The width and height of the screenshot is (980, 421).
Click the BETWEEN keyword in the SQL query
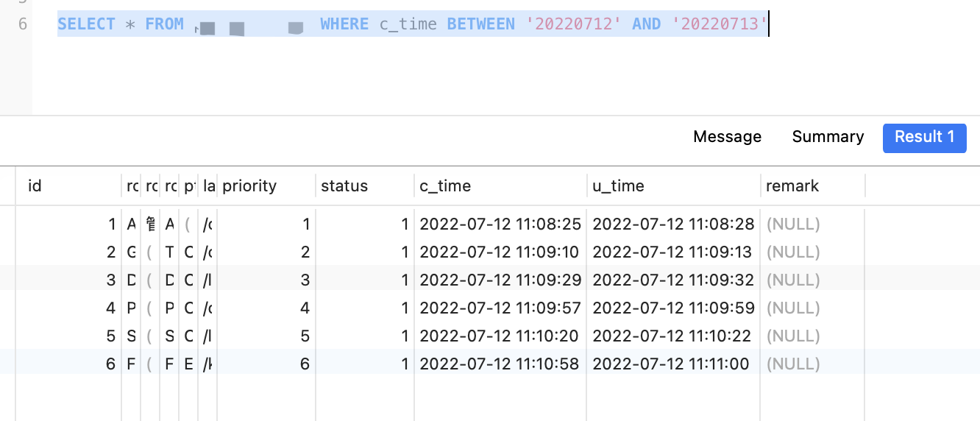pyautogui.click(x=481, y=24)
